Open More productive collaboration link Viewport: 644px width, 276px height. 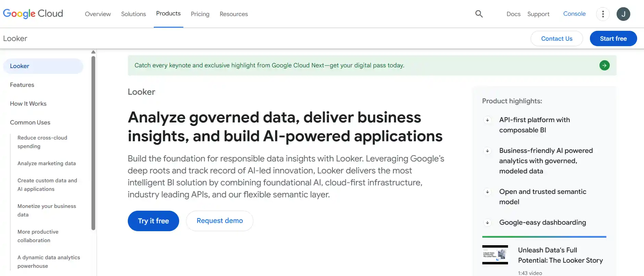tap(38, 236)
